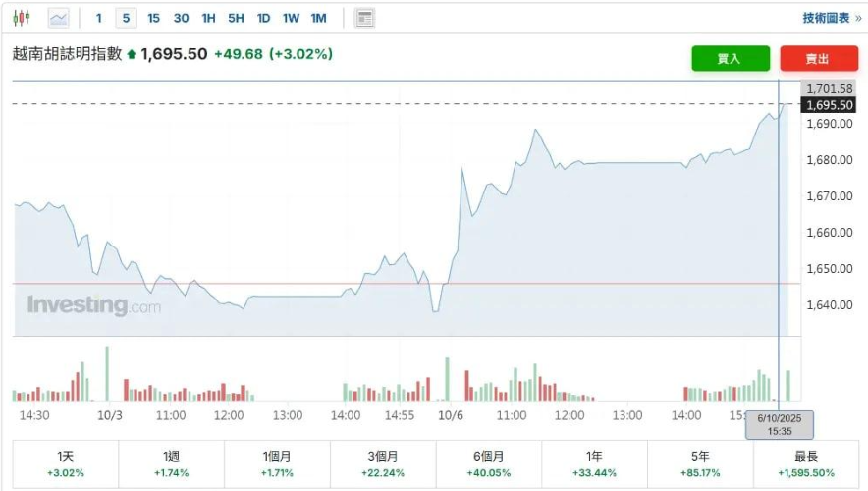The width and height of the screenshot is (868, 491).
Task: Choose the 30-minute interval
Action: click(x=181, y=18)
